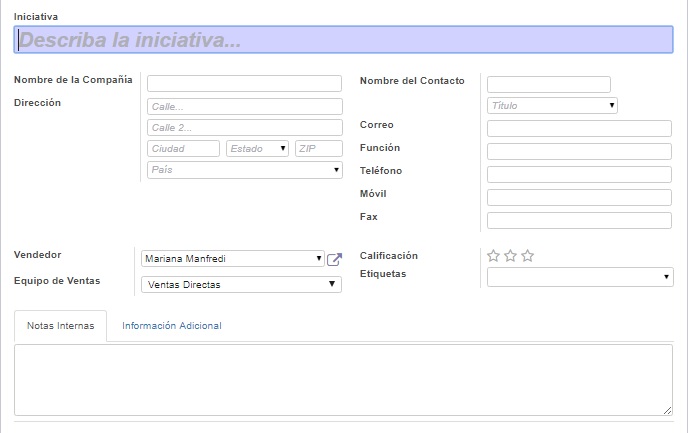
Task: Click the Calle 2 address field
Action: [245, 128]
